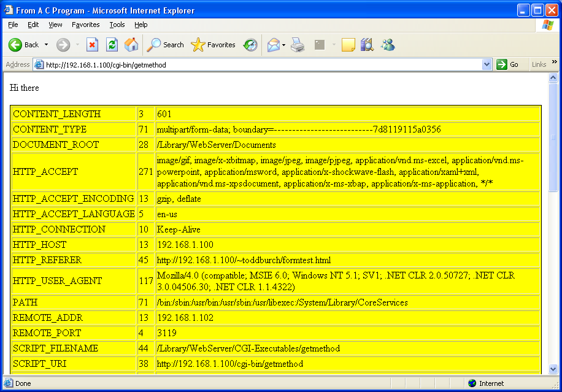Expand the address bar dropdown arrow
Viewport: 562px width, 392px height.
tap(487, 64)
